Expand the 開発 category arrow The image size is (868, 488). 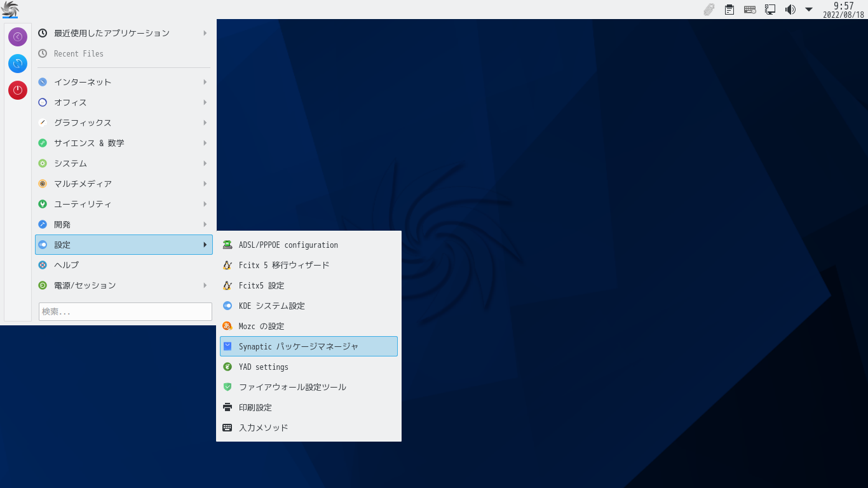click(x=205, y=224)
